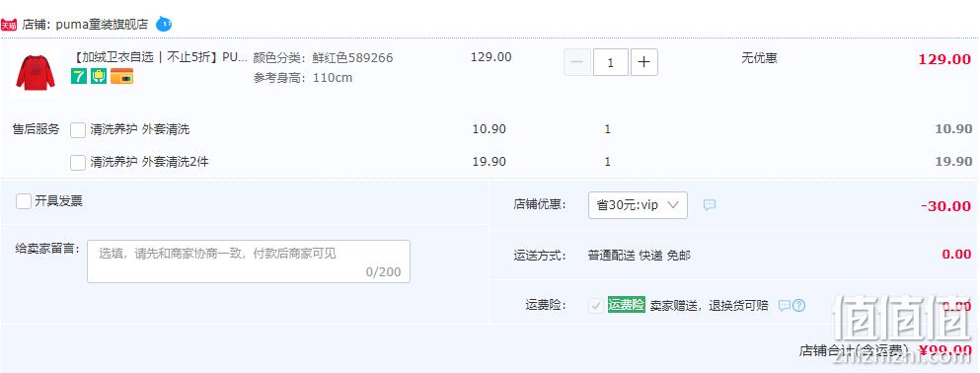Screen dimensions: 980x373
Task: Decrease quantity with the minus button
Action: 577,62
